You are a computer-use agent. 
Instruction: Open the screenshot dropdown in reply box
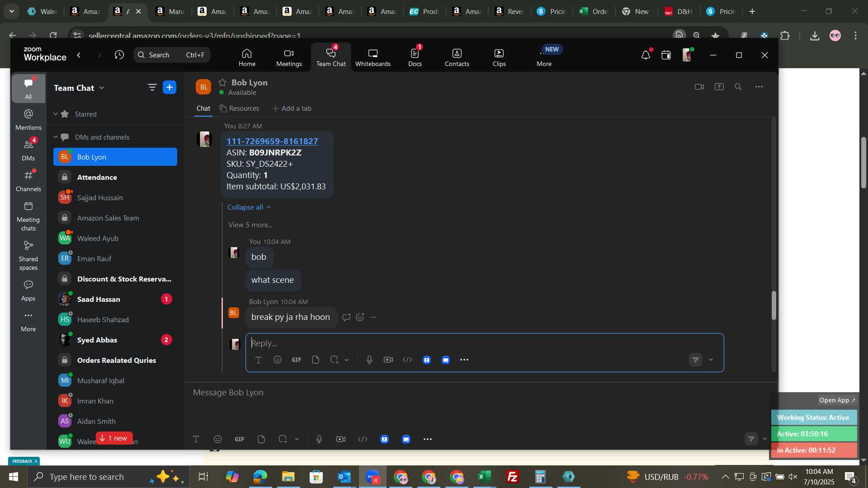(347, 360)
